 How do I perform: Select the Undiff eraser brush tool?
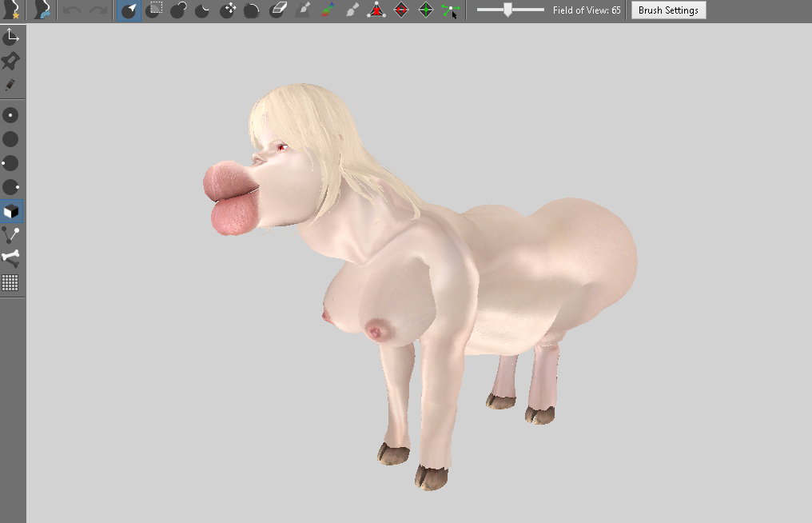(278, 10)
